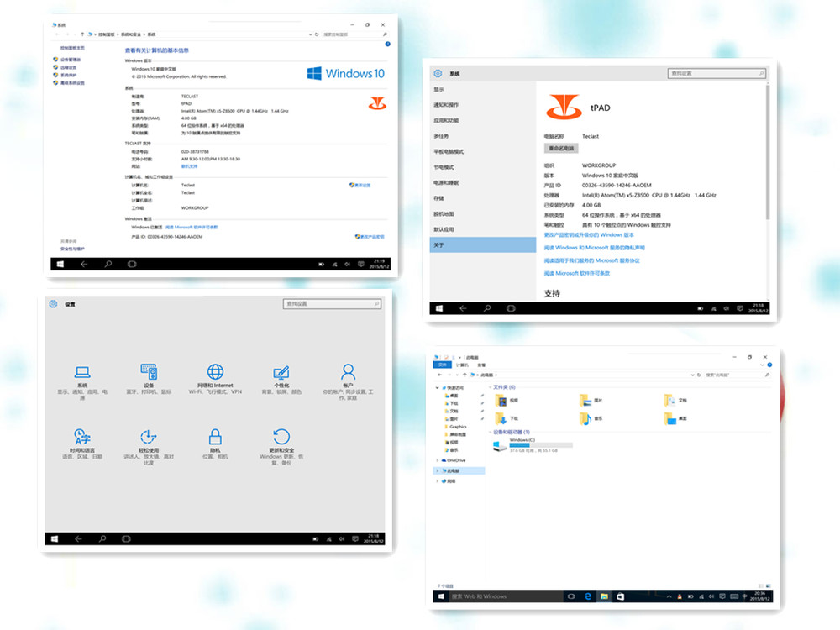Click Task View on System control panel taskbar

[132, 264]
